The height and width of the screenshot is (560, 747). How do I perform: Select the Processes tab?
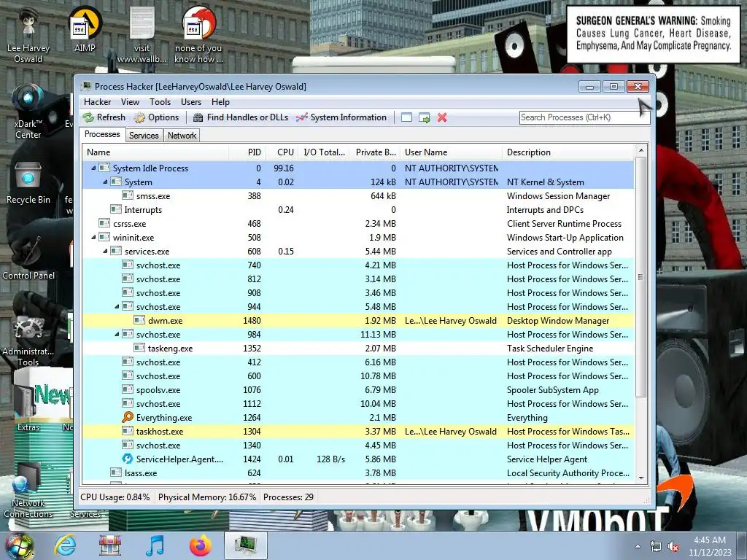102,134
